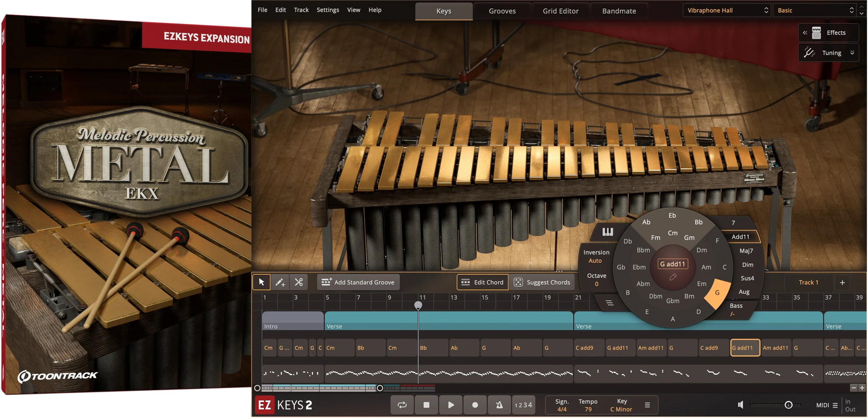Select the Sus4 chord type
The image size is (868, 418).
tap(747, 278)
